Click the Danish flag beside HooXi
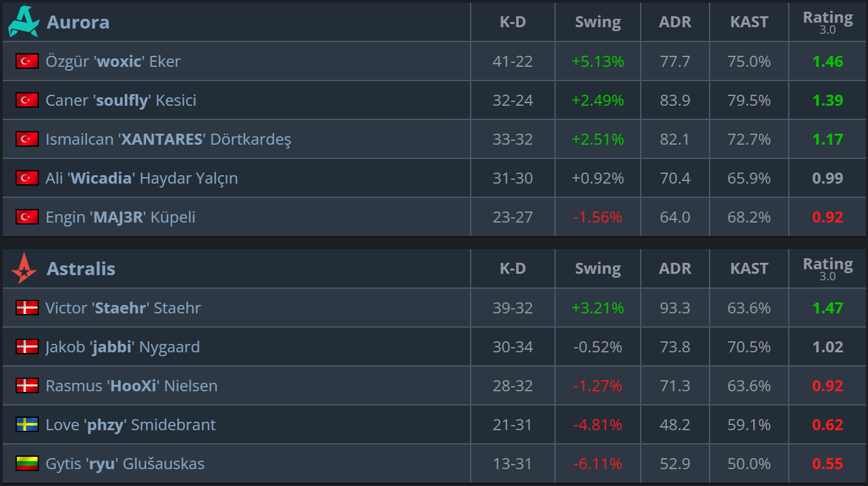 tap(27, 385)
